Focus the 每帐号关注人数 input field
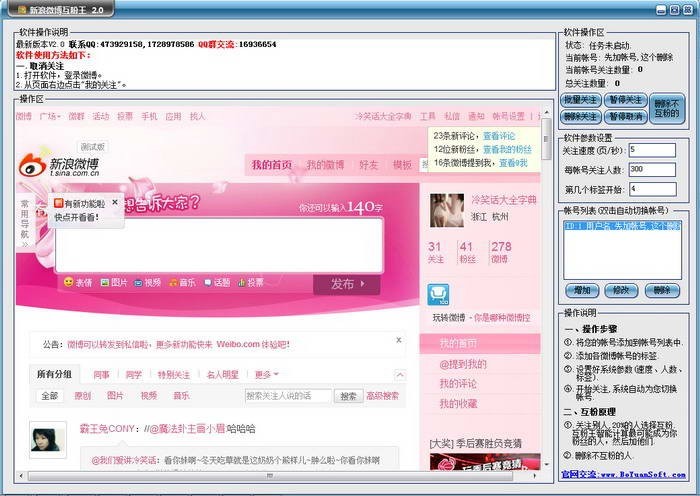This screenshot has height=496, width=700. click(652, 170)
